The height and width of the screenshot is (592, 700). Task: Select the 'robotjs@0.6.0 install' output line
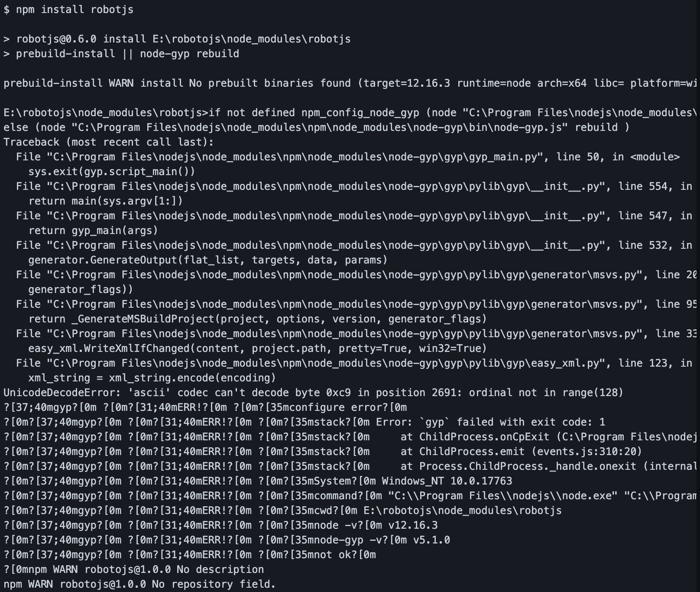coord(177,39)
